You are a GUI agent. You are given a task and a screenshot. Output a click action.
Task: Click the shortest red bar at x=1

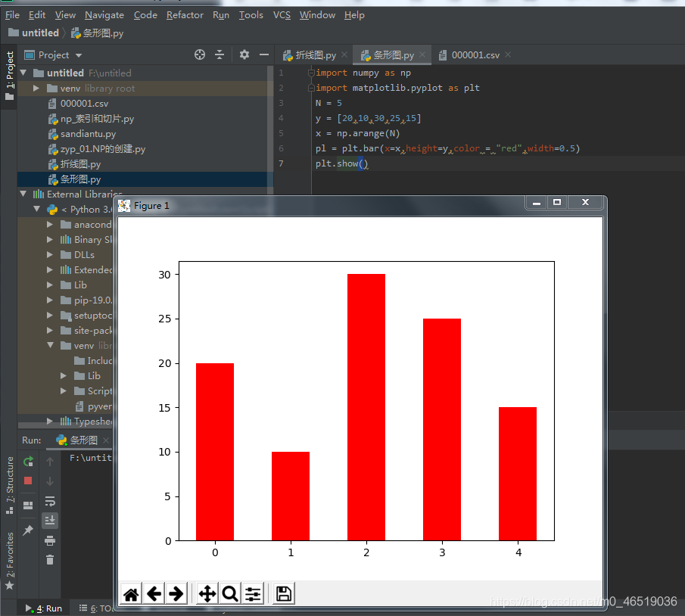pyautogui.click(x=291, y=496)
